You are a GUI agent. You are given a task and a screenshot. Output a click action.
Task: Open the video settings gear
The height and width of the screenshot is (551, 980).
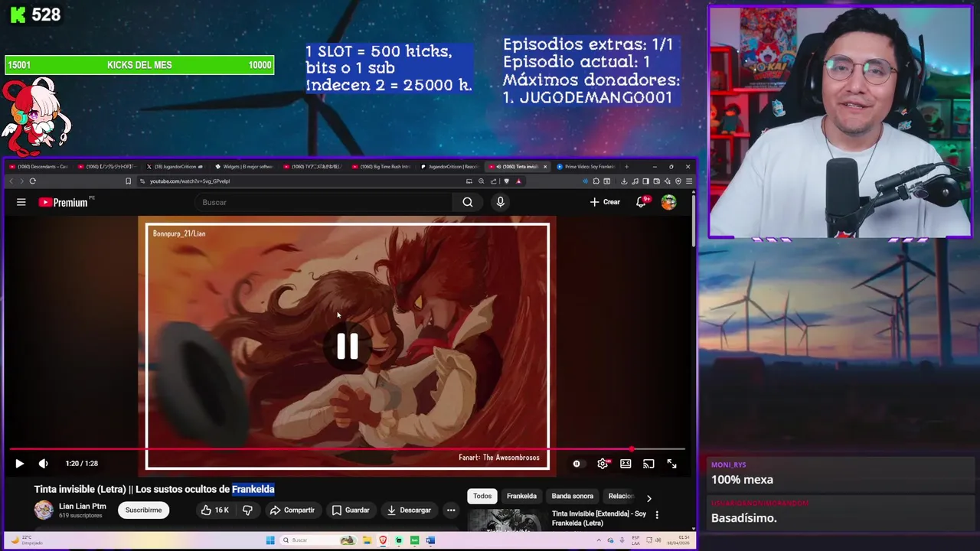[603, 464]
